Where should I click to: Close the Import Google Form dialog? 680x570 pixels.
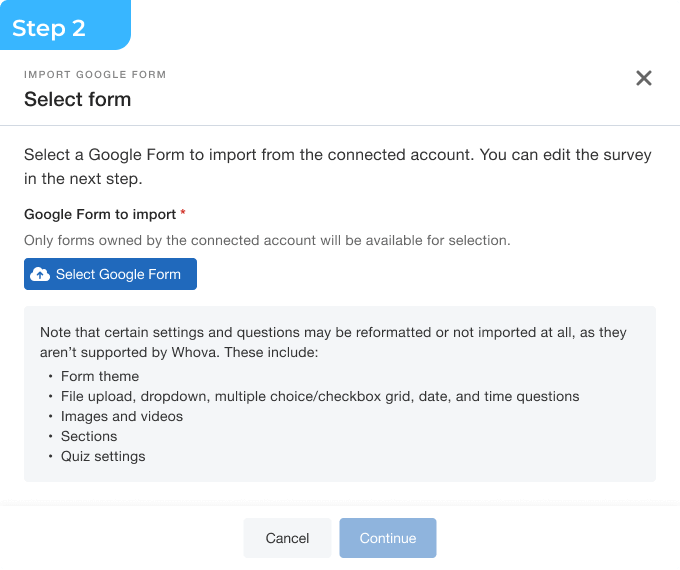(x=644, y=78)
